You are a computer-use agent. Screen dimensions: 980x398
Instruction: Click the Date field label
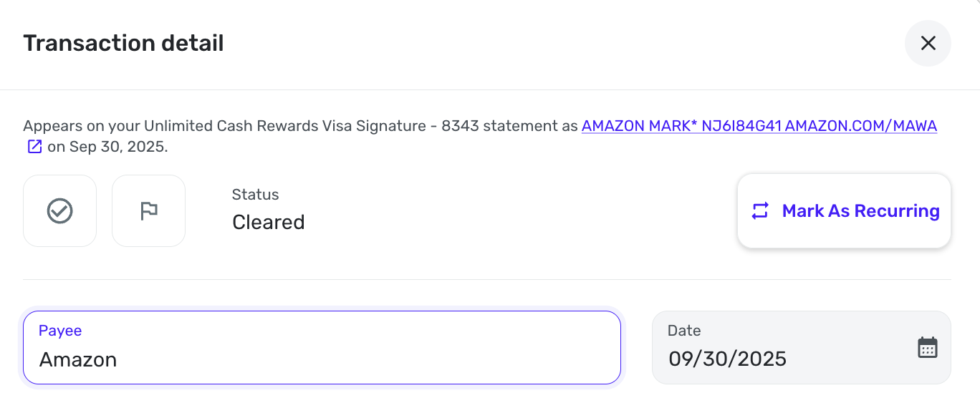click(x=683, y=331)
